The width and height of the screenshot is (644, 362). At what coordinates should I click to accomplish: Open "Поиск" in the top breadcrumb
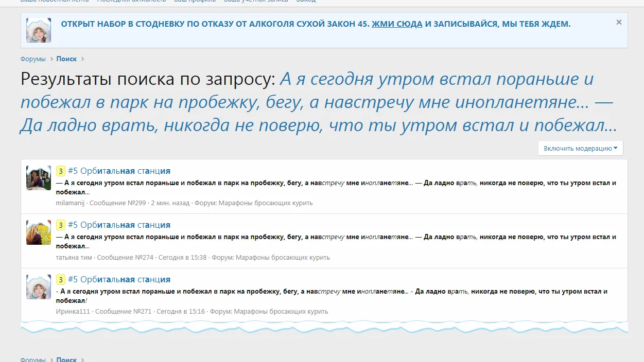(x=66, y=59)
